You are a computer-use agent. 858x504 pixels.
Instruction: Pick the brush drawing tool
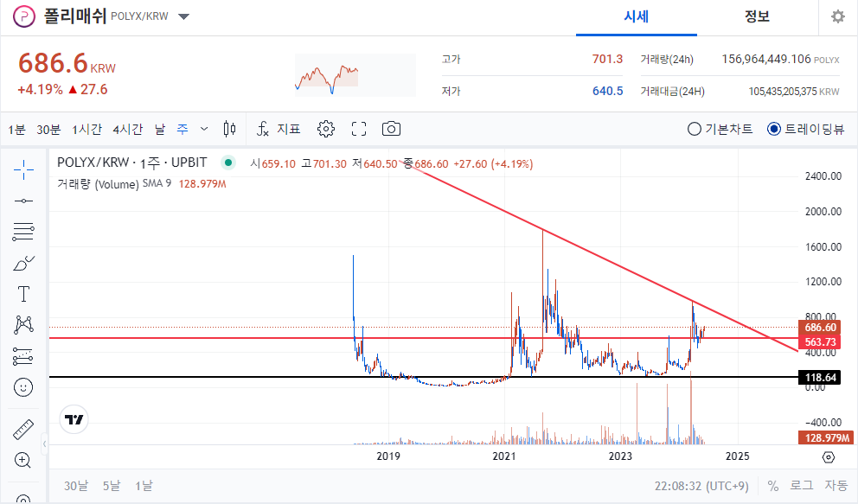click(x=22, y=262)
